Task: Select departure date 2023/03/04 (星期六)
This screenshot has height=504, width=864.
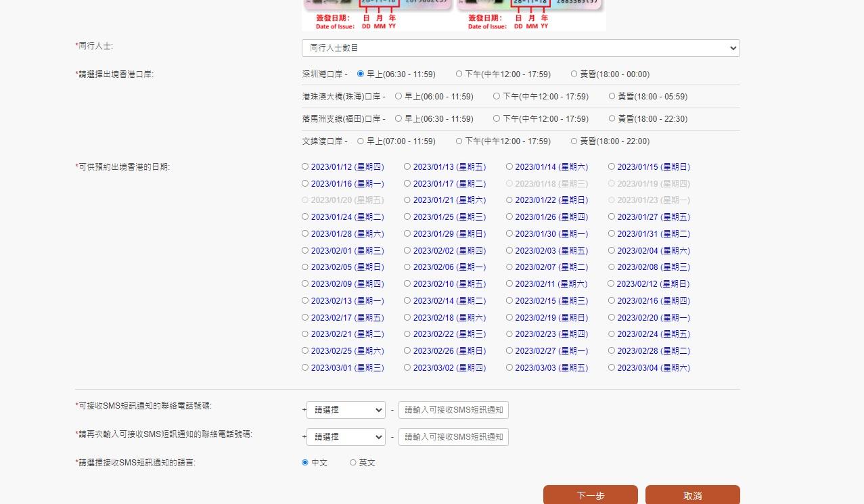Action: (x=612, y=367)
